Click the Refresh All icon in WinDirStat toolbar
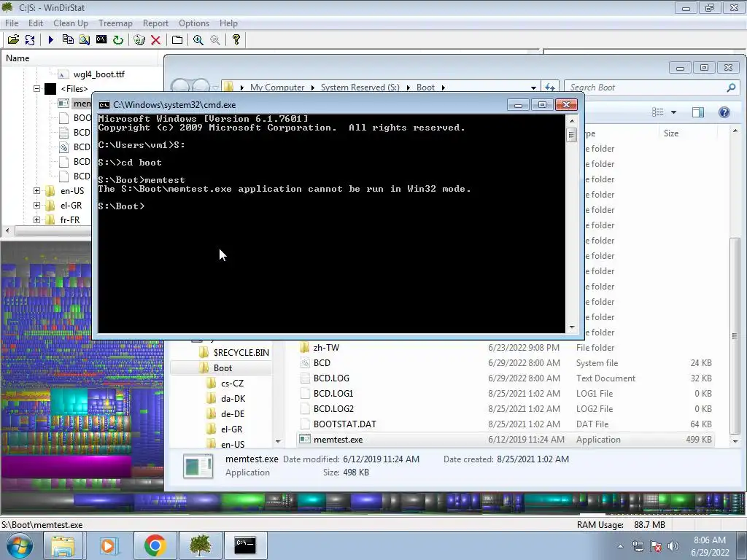This screenshot has height=560, width=747. 29,40
